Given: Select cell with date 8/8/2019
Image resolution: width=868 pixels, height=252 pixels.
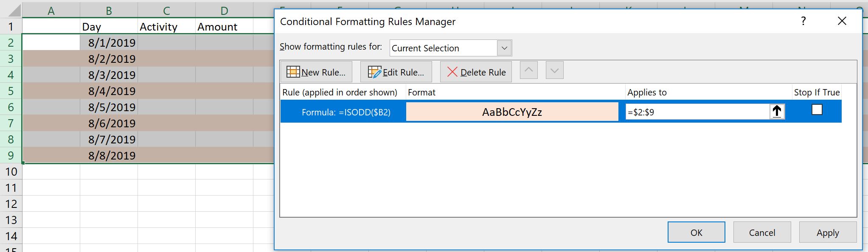Looking at the screenshot, I should (109, 155).
